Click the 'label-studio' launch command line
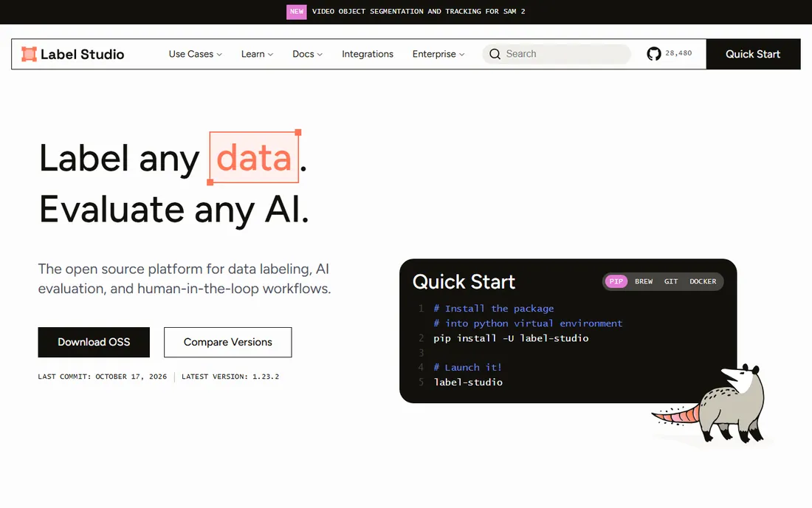The height and width of the screenshot is (508, 812). [468, 382]
